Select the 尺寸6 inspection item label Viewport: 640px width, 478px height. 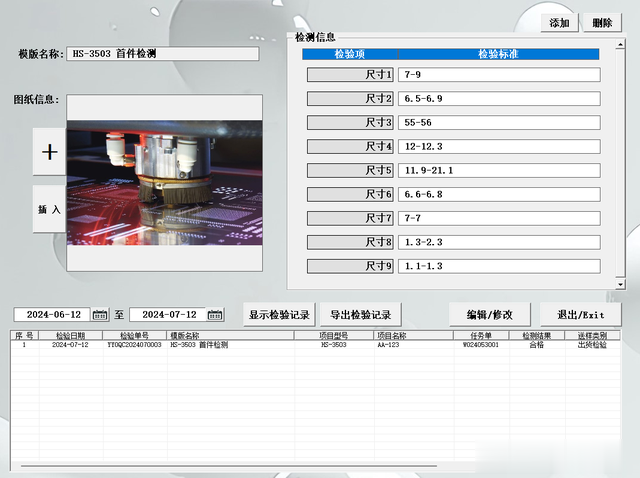click(350, 194)
